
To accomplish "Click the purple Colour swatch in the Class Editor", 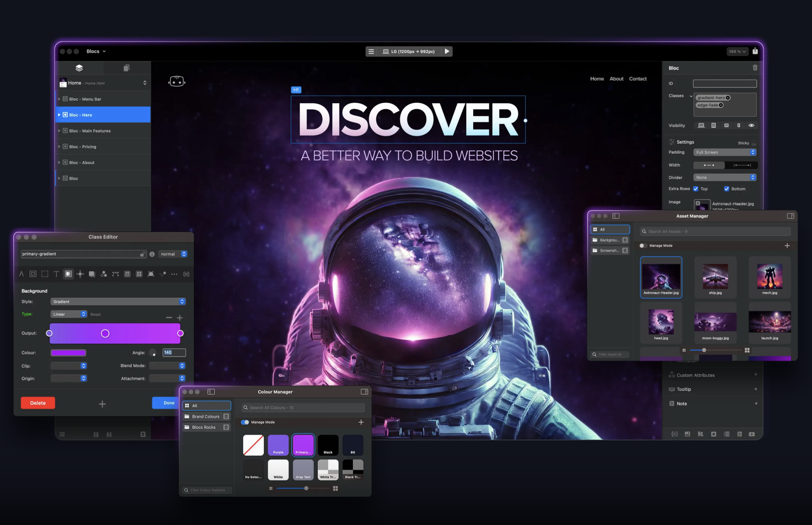I will 68,352.
